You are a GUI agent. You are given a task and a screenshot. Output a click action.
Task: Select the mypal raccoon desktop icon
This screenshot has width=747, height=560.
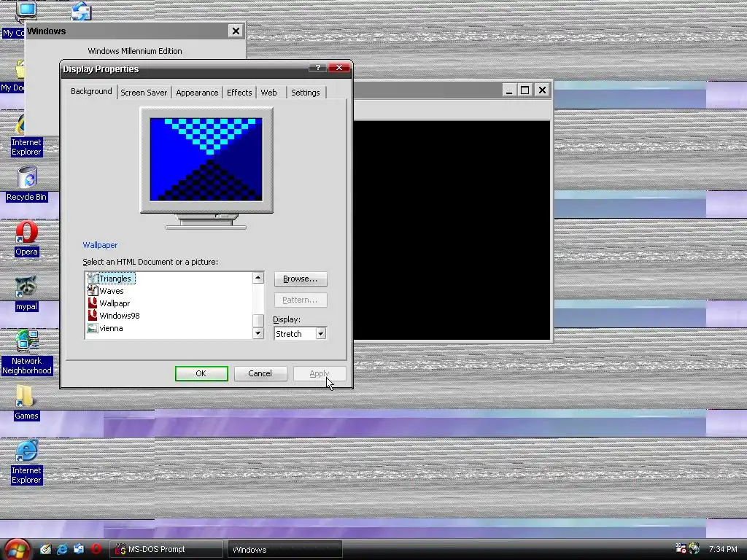click(x=26, y=287)
